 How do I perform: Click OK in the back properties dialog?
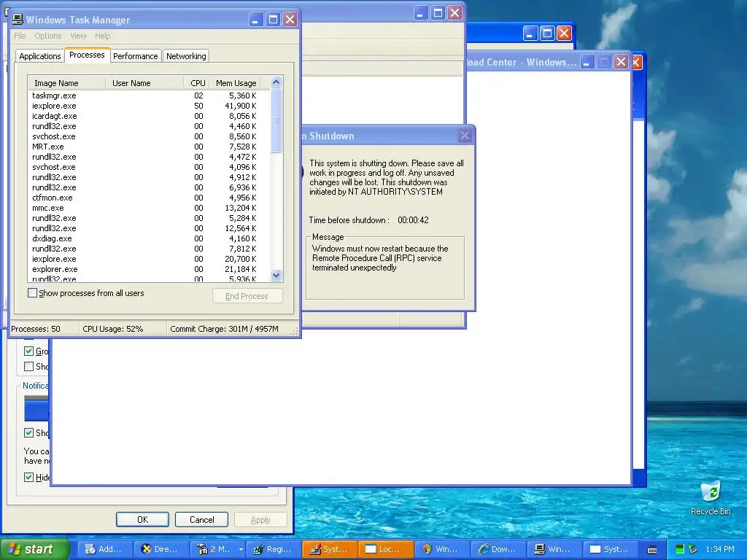pyautogui.click(x=142, y=519)
